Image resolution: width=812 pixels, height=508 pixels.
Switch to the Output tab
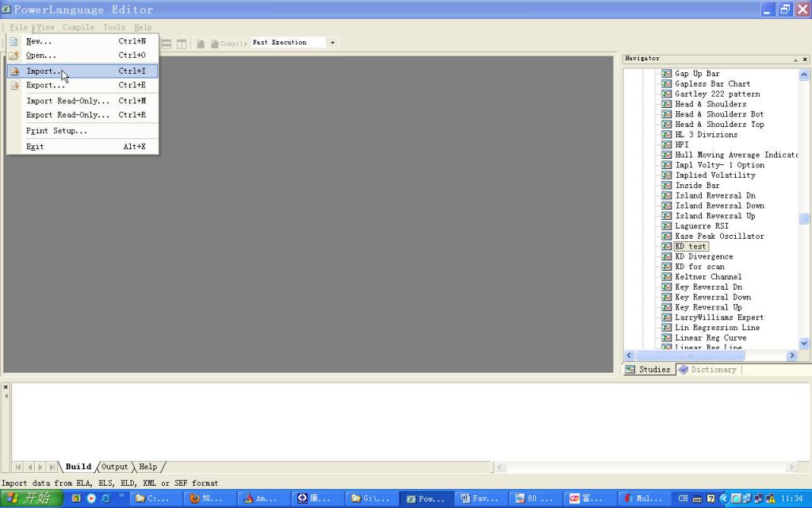[114, 467]
